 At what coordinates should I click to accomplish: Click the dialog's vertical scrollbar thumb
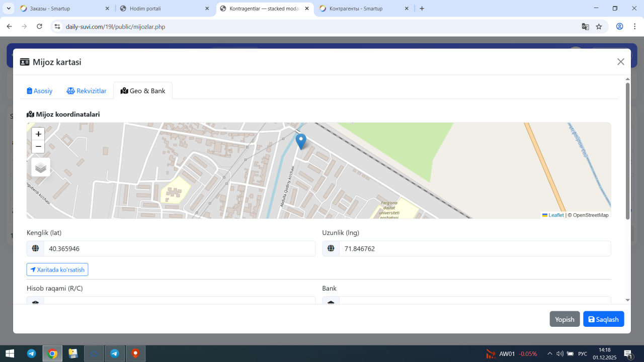(x=627, y=151)
